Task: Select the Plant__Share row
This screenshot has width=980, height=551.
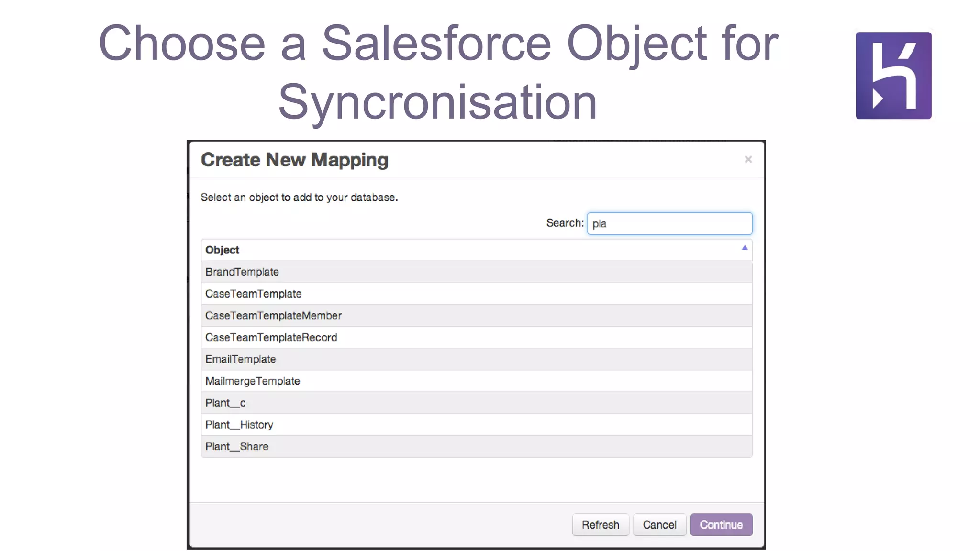Action: coord(477,446)
